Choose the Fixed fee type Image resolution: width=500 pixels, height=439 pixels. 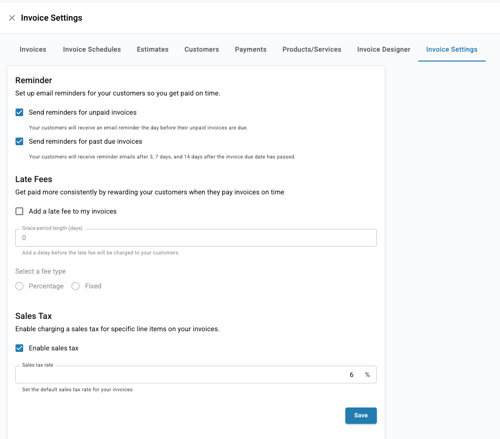click(x=76, y=286)
